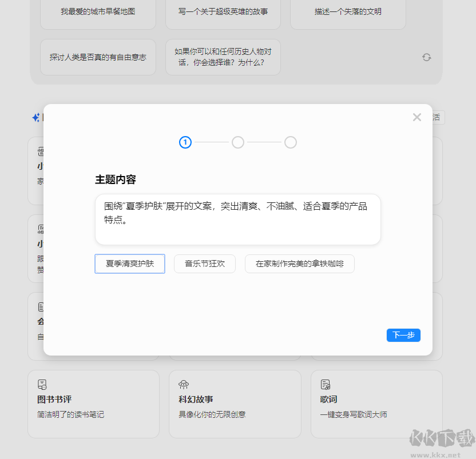This screenshot has height=459, width=476.
Task: Click the 下一步 button
Action: coord(403,335)
